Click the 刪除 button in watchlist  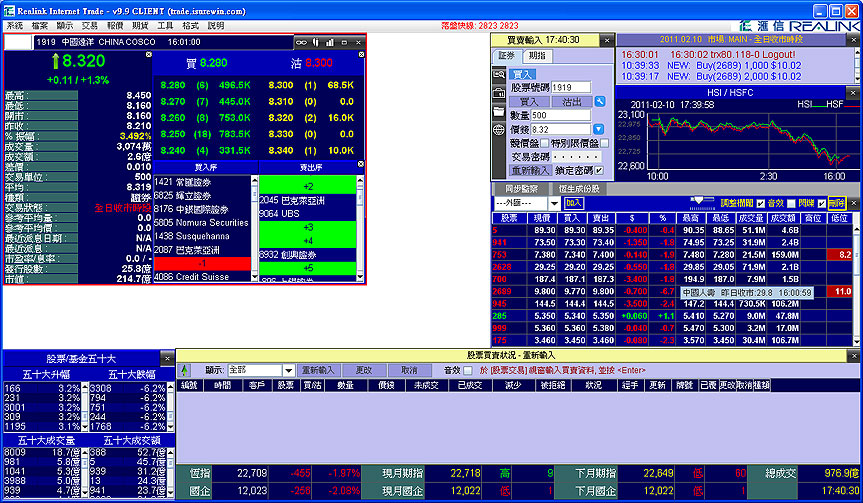pyautogui.click(x=836, y=203)
